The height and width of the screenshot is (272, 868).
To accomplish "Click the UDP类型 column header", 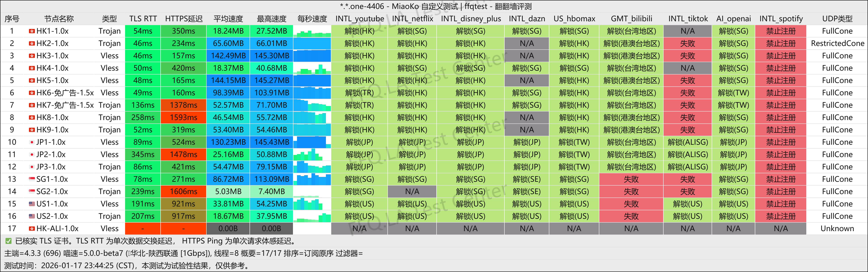I will [x=837, y=19].
